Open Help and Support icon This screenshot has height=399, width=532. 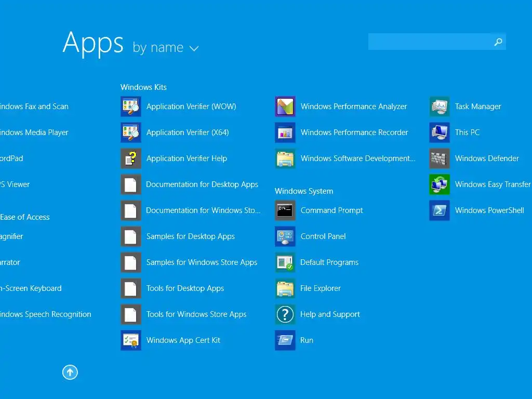285,314
